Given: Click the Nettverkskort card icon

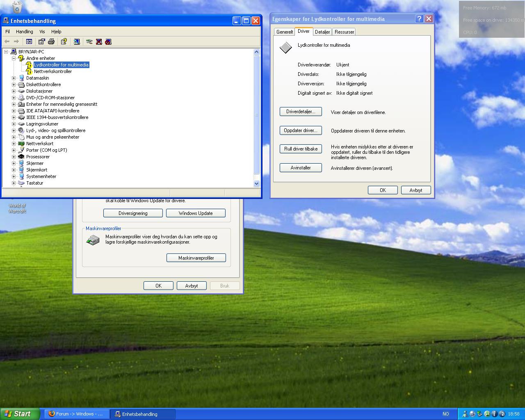Looking at the screenshot, I should (x=21, y=144).
